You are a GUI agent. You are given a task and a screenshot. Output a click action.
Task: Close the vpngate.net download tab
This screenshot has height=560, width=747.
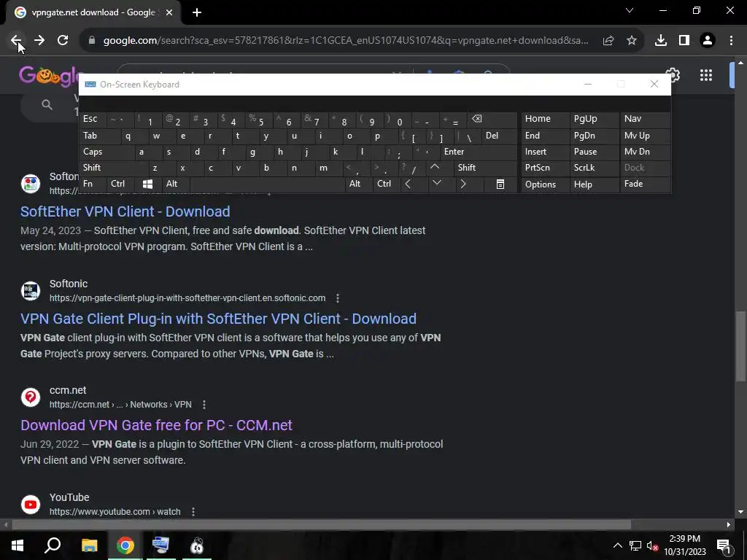coord(169,12)
